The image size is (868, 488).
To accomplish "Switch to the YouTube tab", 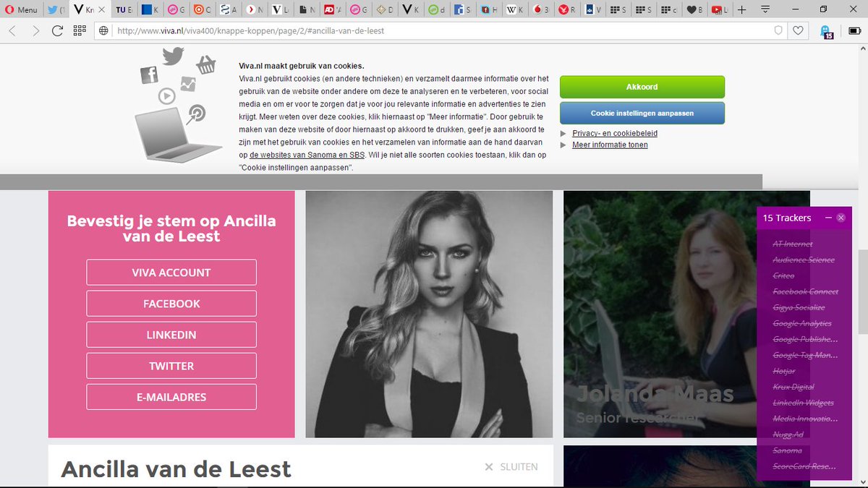I will 720,9.
